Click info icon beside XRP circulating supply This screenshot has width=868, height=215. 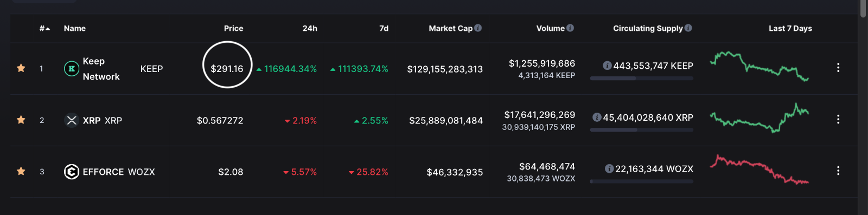click(597, 117)
